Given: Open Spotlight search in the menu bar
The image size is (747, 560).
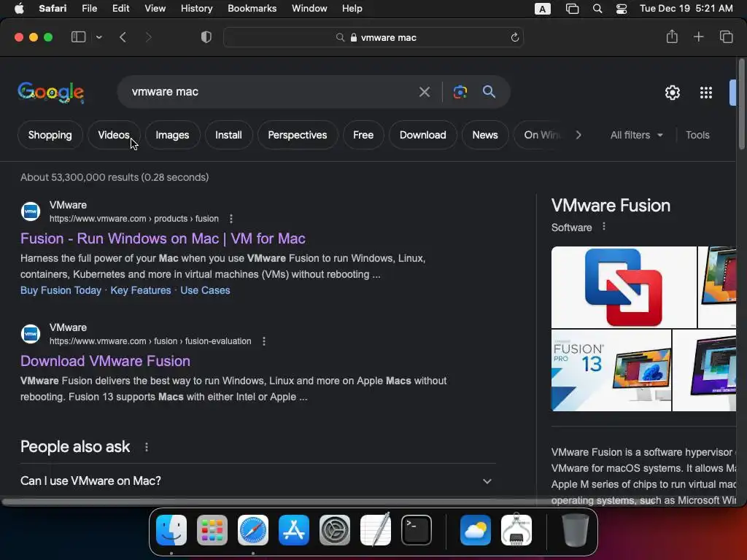Looking at the screenshot, I should (x=597, y=9).
